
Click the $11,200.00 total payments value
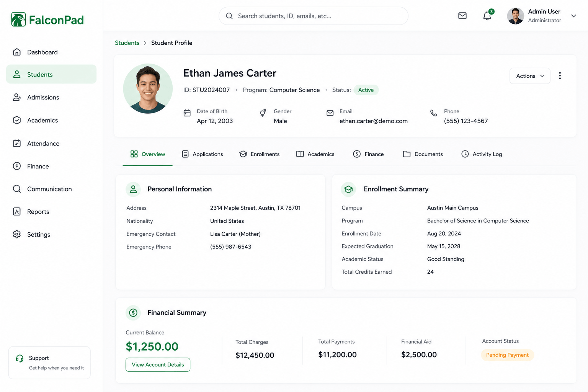click(337, 355)
